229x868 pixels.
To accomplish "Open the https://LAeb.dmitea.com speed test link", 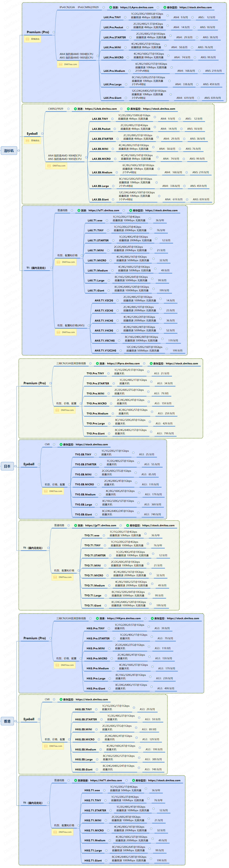I will click(x=101, y=109).
